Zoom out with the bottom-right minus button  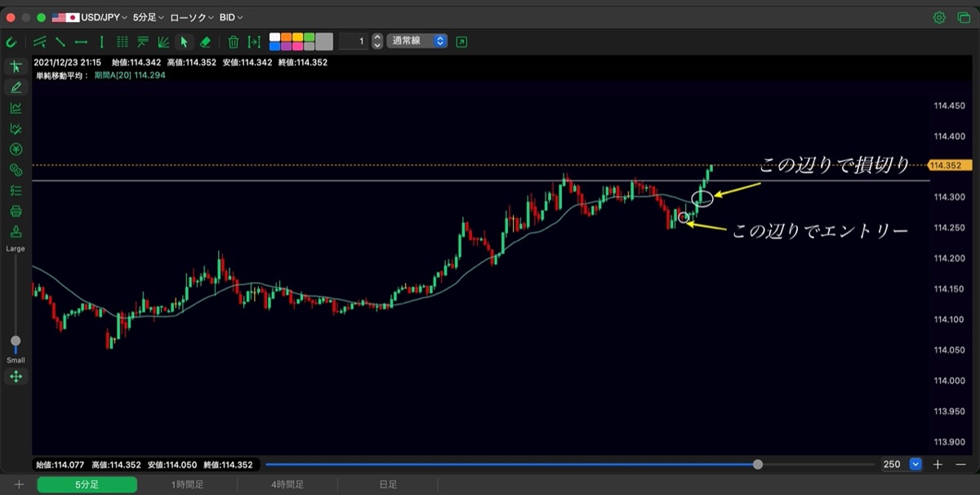pyautogui.click(x=961, y=464)
